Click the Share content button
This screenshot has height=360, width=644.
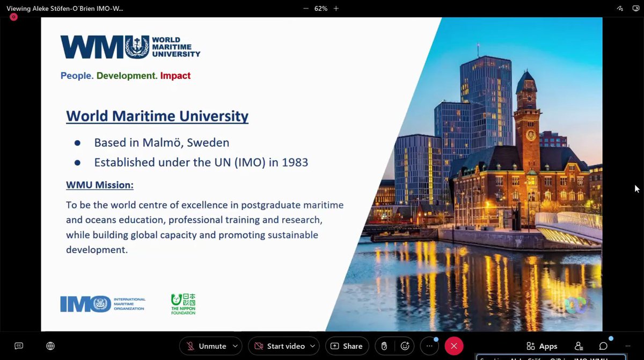(347, 346)
